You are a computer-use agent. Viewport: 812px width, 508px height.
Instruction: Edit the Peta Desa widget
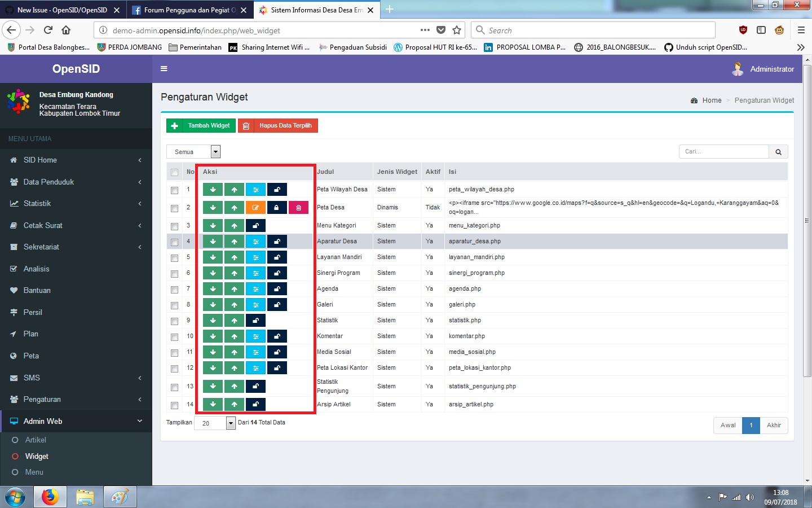(255, 207)
